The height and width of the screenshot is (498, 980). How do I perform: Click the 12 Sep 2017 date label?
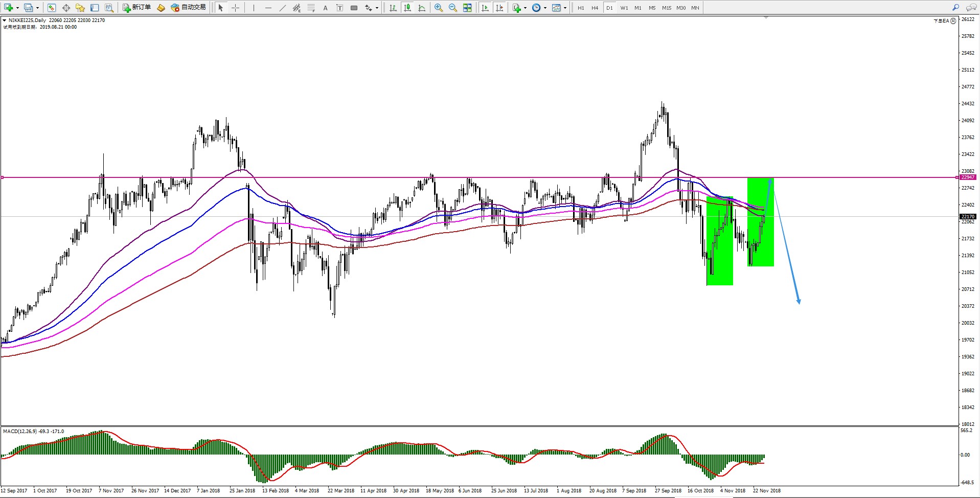point(14,491)
